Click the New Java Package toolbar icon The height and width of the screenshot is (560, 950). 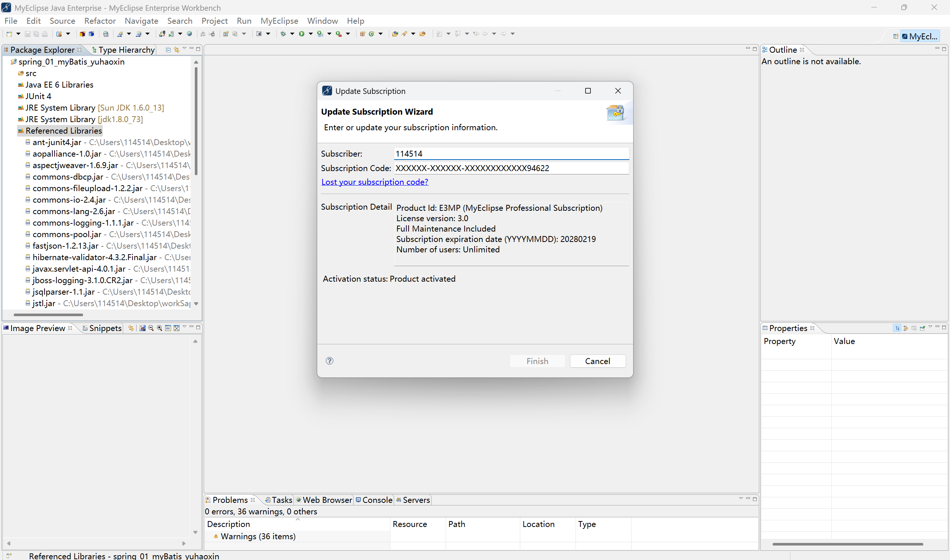[363, 34]
